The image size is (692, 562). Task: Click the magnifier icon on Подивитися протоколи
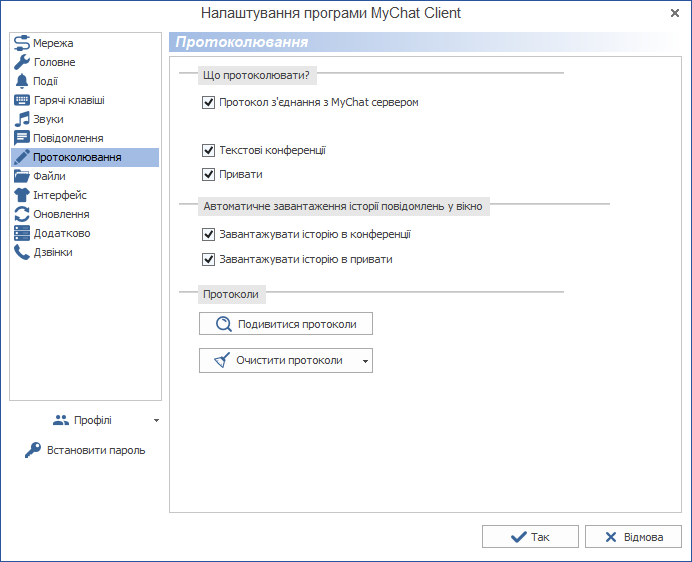pos(223,324)
